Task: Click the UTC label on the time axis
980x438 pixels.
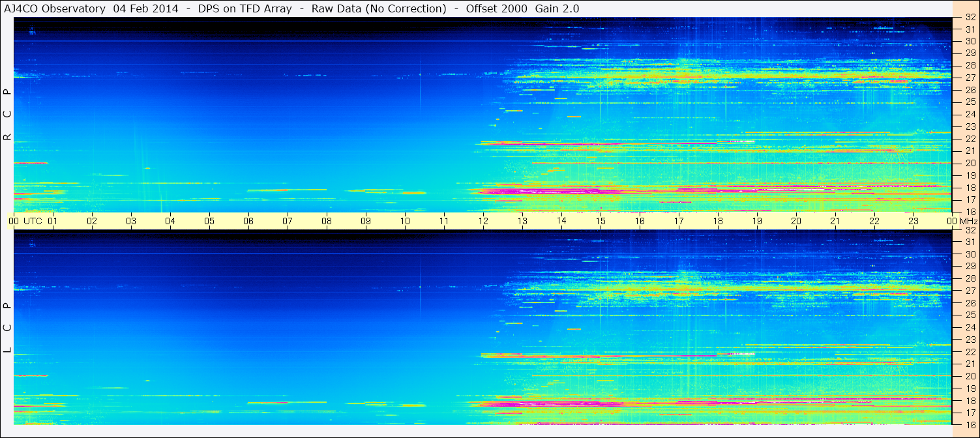Action: pyautogui.click(x=33, y=221)
